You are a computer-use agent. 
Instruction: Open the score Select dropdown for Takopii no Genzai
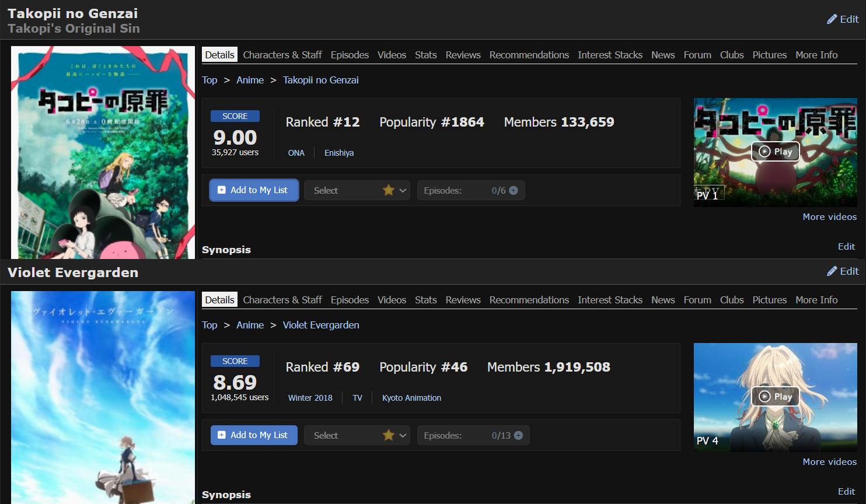pos(357,190)
